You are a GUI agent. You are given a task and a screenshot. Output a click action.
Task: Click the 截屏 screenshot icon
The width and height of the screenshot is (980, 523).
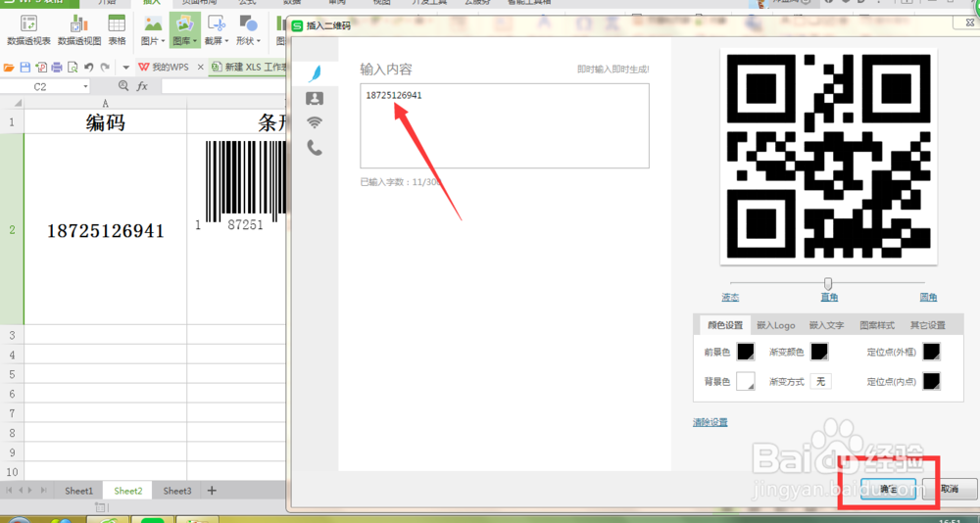click(x=217, y=24)
